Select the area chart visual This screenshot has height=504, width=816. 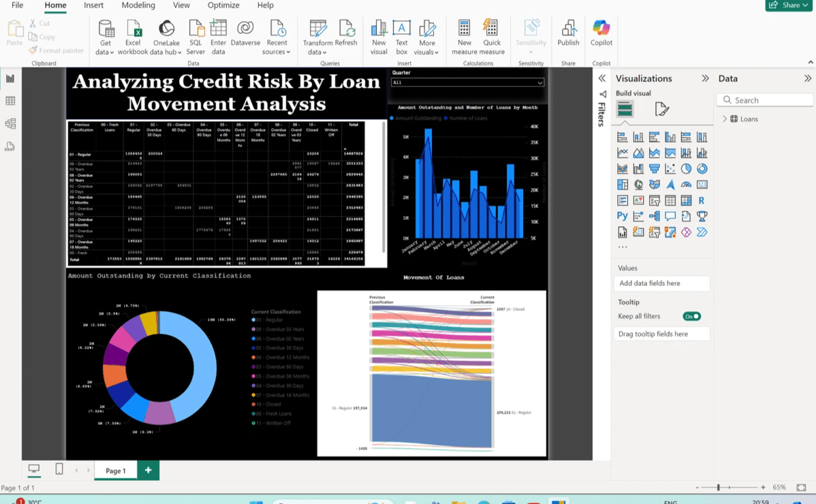638,153
